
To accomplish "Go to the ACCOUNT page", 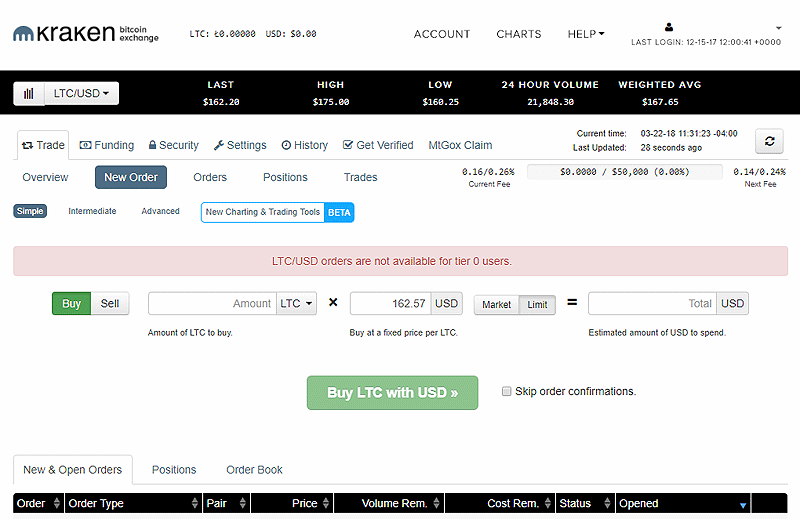I will point(442,34).
